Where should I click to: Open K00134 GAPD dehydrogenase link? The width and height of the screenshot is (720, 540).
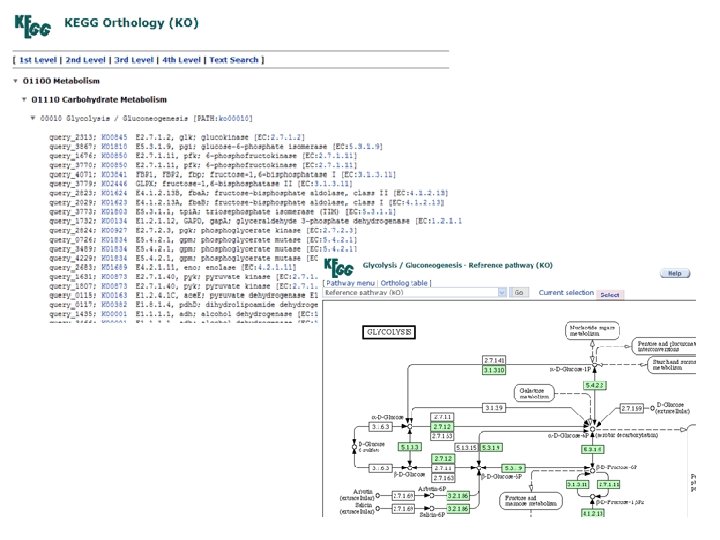(x=114, y=221)
